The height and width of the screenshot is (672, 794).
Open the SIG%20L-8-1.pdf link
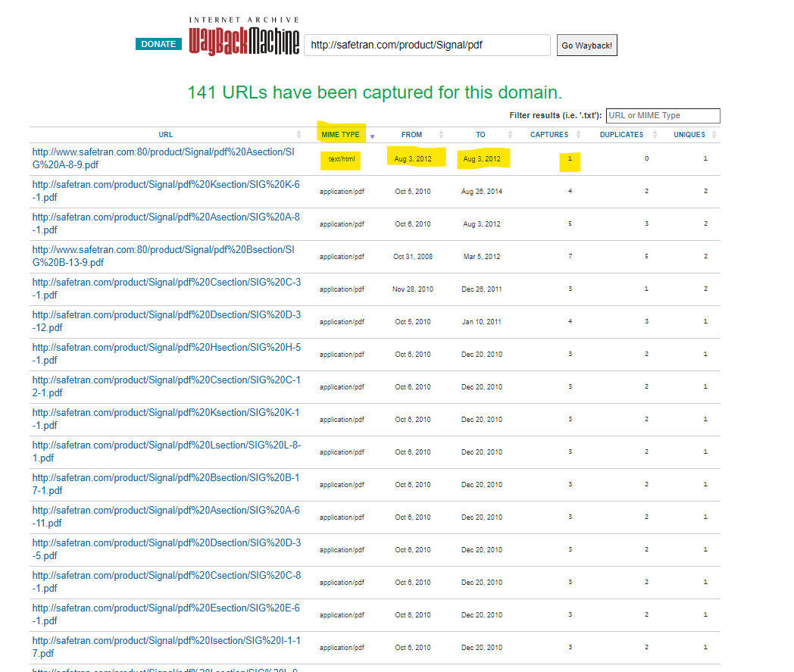pyautogui.click(x=167, y=452)
